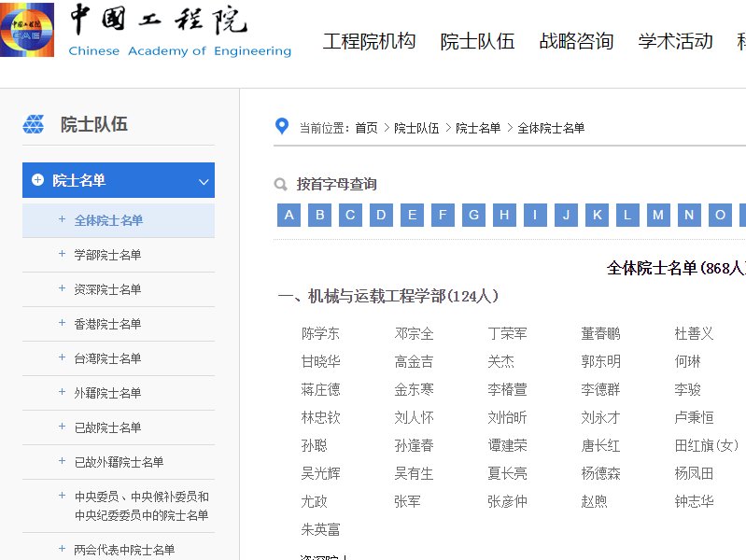Open academician 刘永才's profile

[x=600, y=418]
